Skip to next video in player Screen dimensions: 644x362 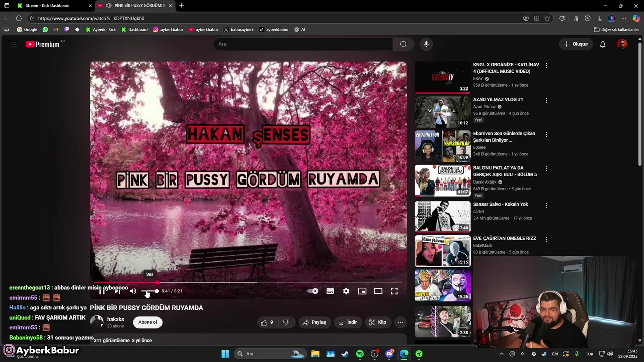point(117,291)
